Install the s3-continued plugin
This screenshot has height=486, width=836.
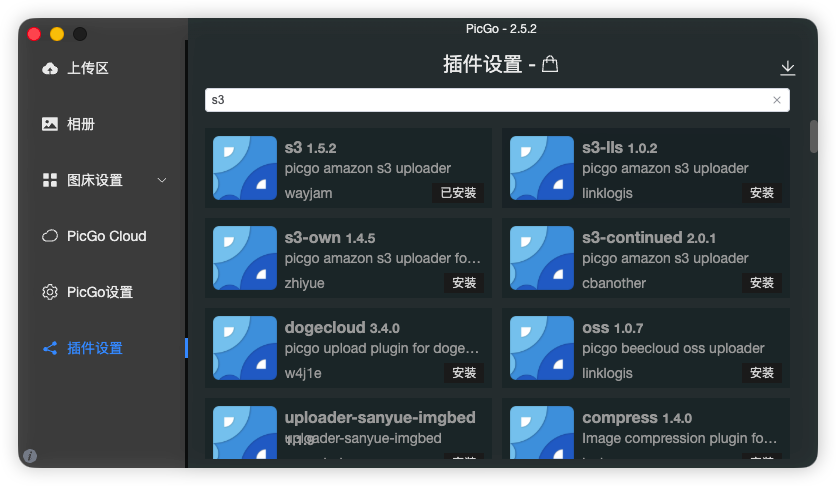coord(761,283)
